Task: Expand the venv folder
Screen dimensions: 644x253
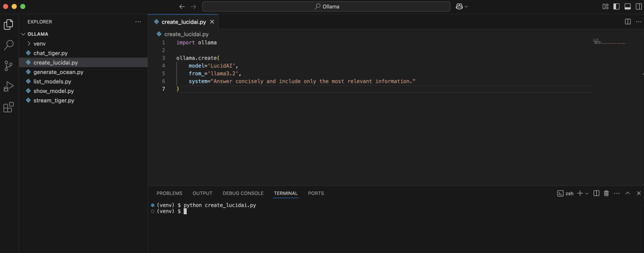Action: [x=83, y=43]
